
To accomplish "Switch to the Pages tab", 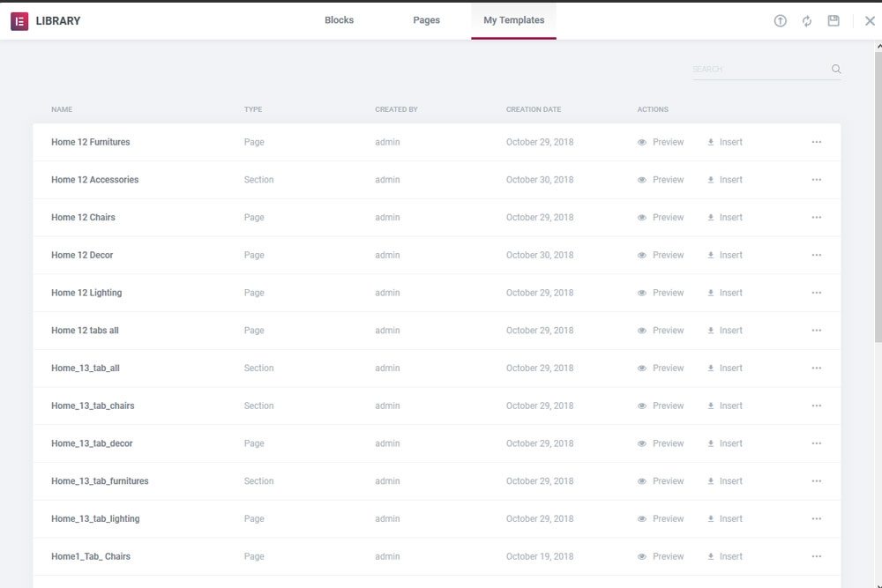I will click(x=426, y=20).
